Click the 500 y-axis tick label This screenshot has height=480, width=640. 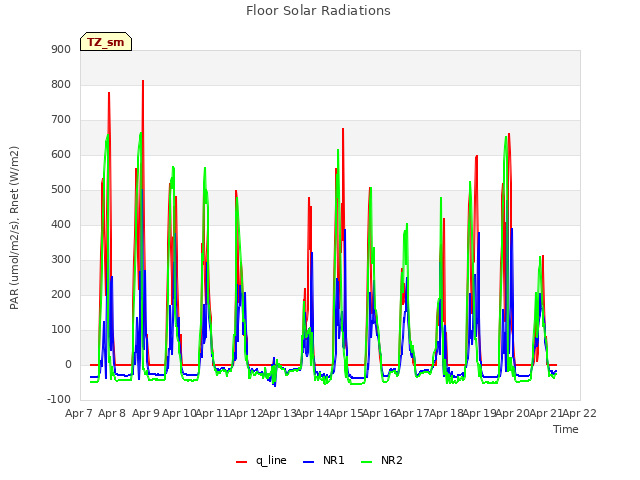(x=61, y=190)
